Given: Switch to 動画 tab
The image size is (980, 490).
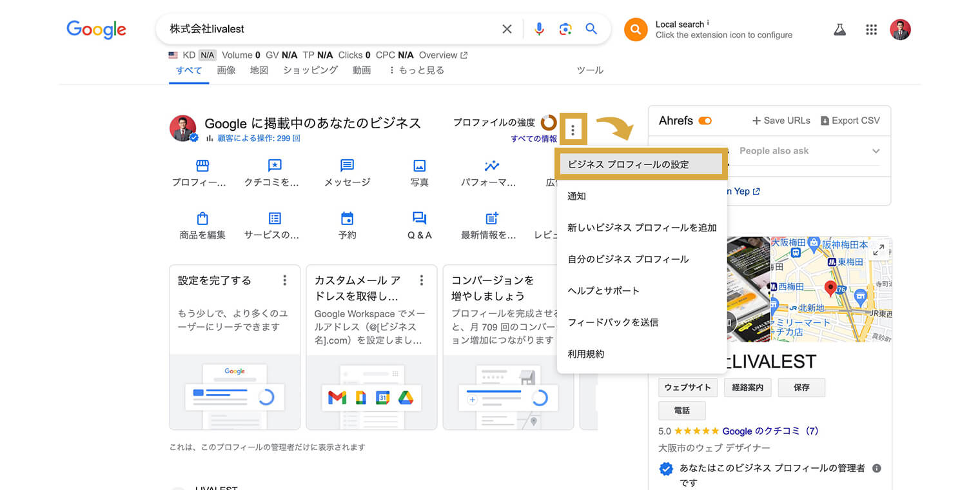Looking at the screenshot, I should [362, 70].
